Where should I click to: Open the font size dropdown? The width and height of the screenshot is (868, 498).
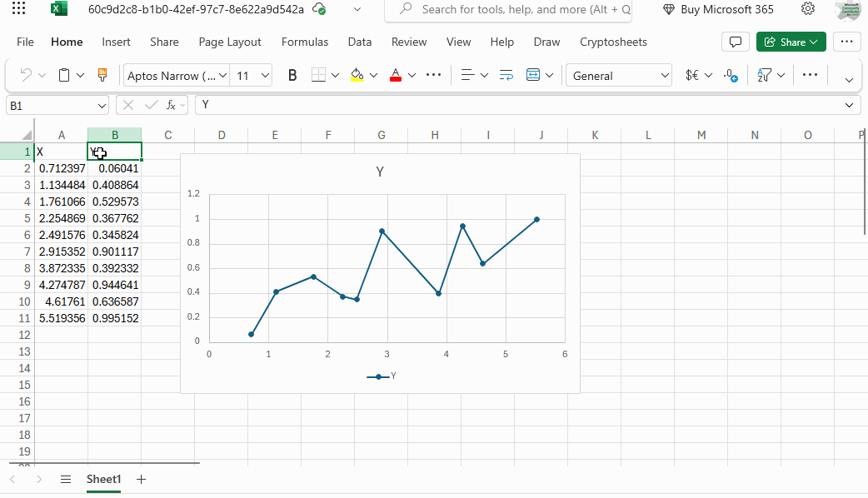[x=265, y=75]
